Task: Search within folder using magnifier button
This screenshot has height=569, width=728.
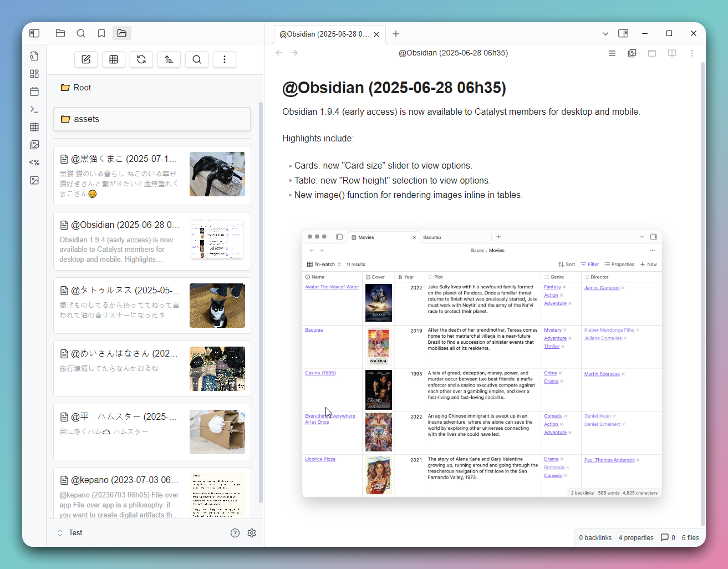Action: tap(197, 59)
